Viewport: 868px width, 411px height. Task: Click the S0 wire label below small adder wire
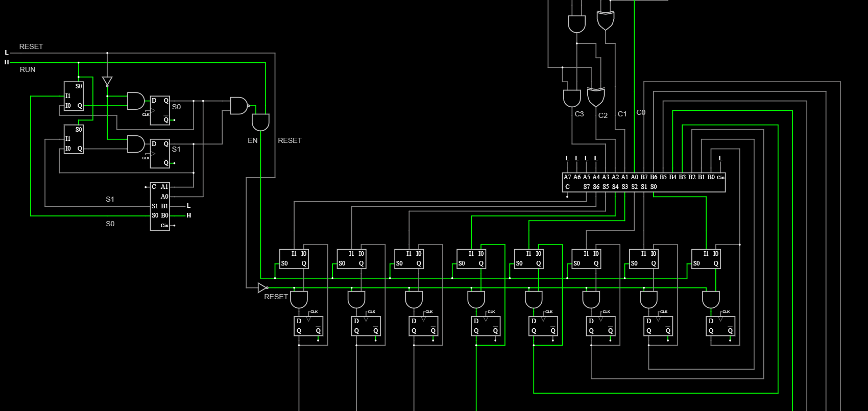110,224
